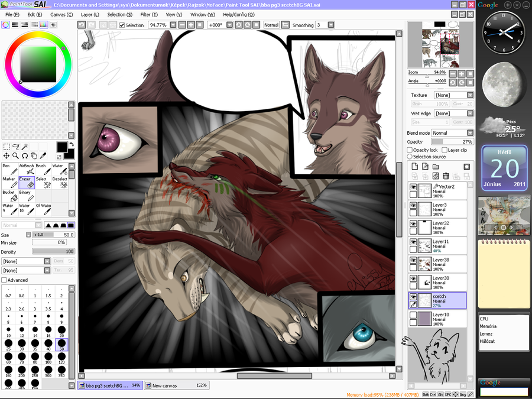Viewport: 532px width, 399px height.
Task: Zoom out using navigator minus button
Action: pos(453,74)
